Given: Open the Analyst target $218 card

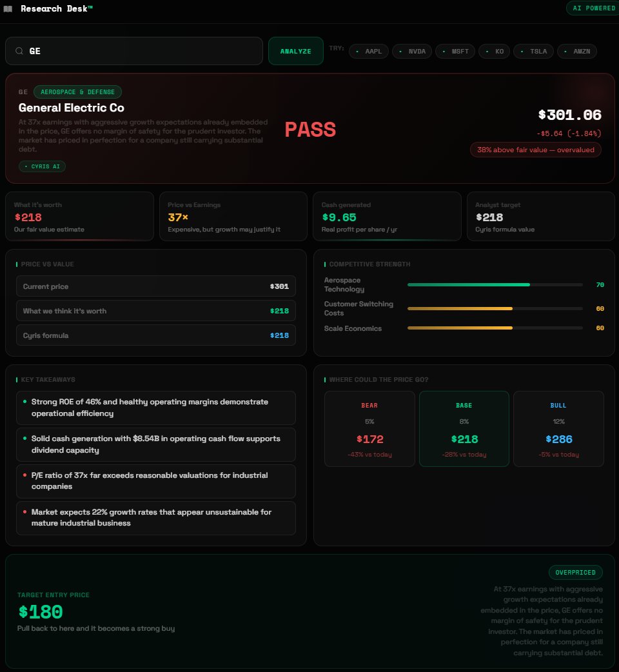Looking at the screenshot, I should [541, 217].
